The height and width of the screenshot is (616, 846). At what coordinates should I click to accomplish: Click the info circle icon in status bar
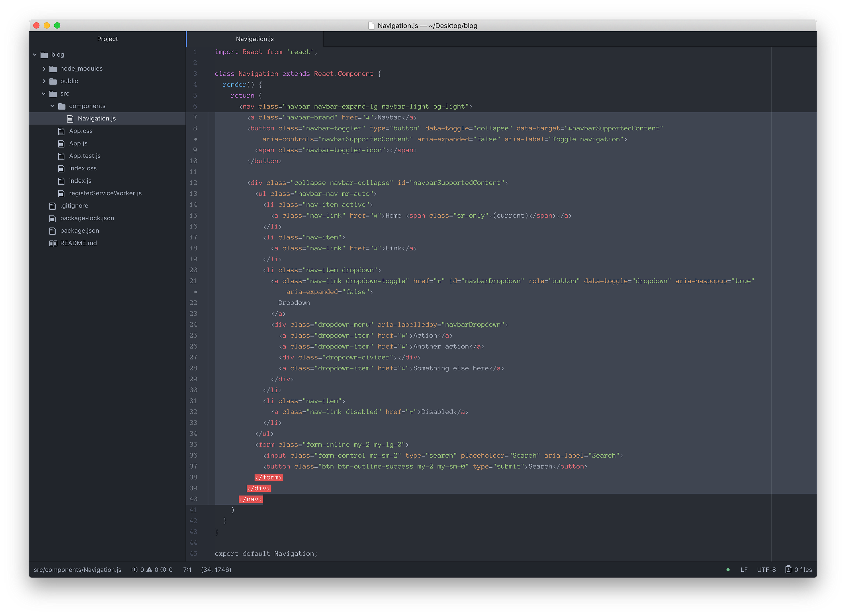tap(163, 569)
